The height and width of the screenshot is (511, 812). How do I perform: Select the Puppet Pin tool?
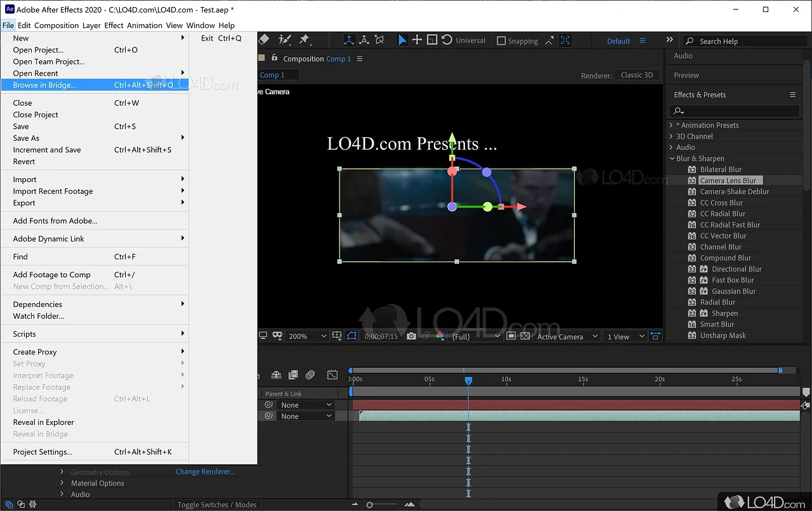pyautogui.click(x=304, y=40)
